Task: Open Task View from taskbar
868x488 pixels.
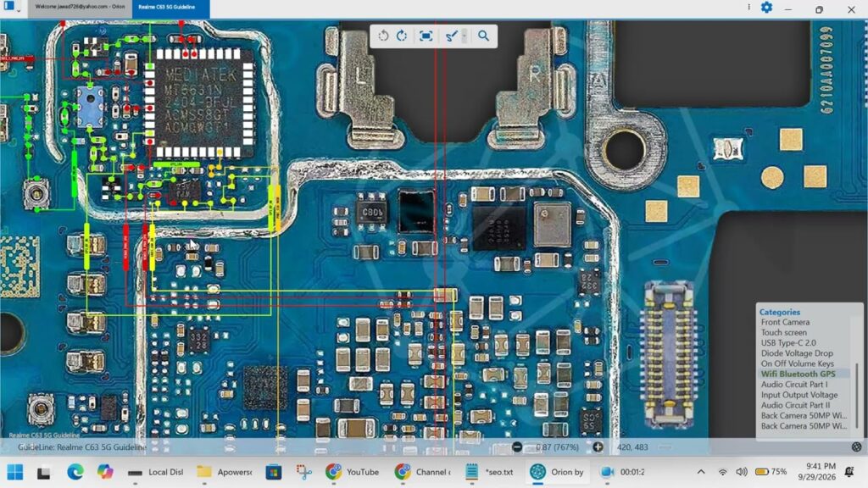Action: (x=44, y=472)
